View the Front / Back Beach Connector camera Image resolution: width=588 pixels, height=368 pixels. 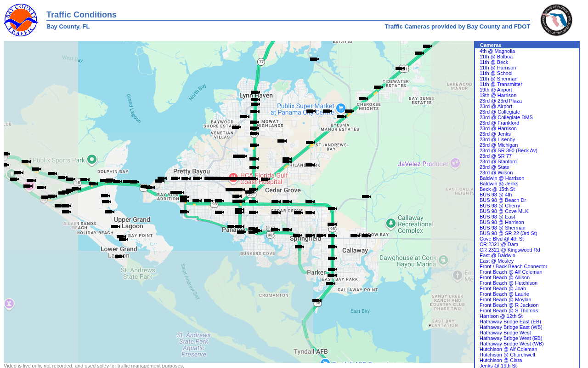point(514,266)
